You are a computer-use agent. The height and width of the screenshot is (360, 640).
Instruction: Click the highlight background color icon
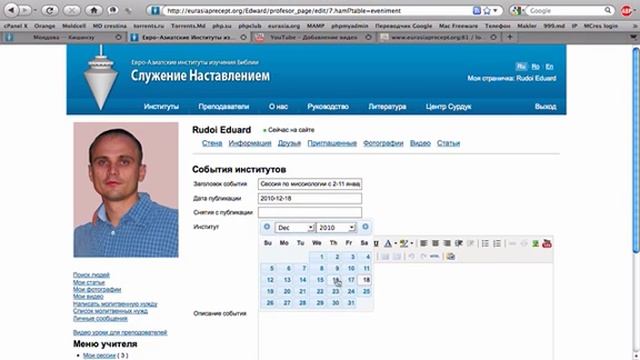click(x=404, y=244)
